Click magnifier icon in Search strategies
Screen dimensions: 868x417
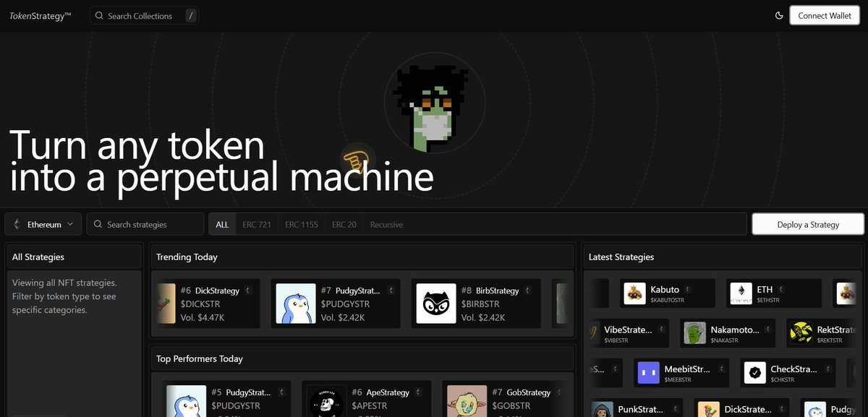click(98, 224)
